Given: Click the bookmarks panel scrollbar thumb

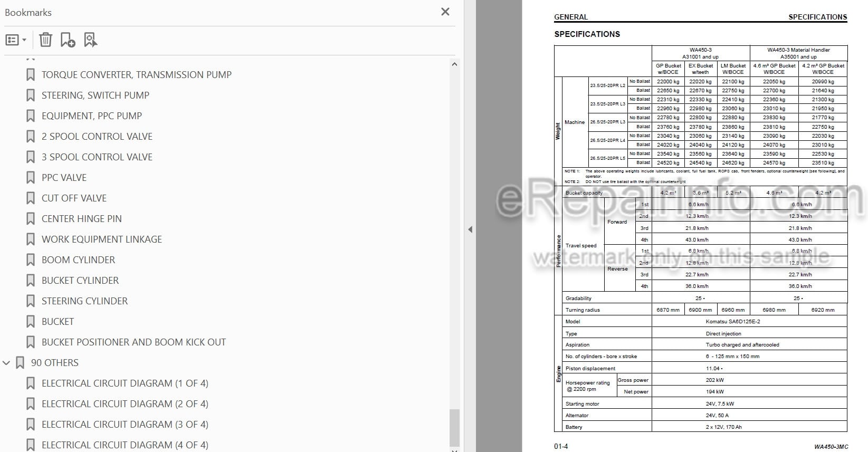Looking at the screenshot, I should coord(454,427).
